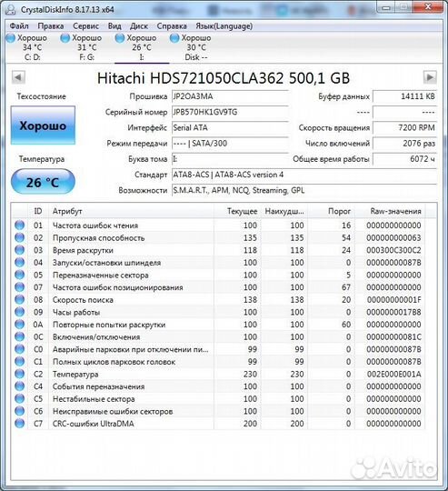Click the Прошивка field JP2OA3MA
Image resolution: width=448 pixels, height=491 pixels.
pos(230,96)
